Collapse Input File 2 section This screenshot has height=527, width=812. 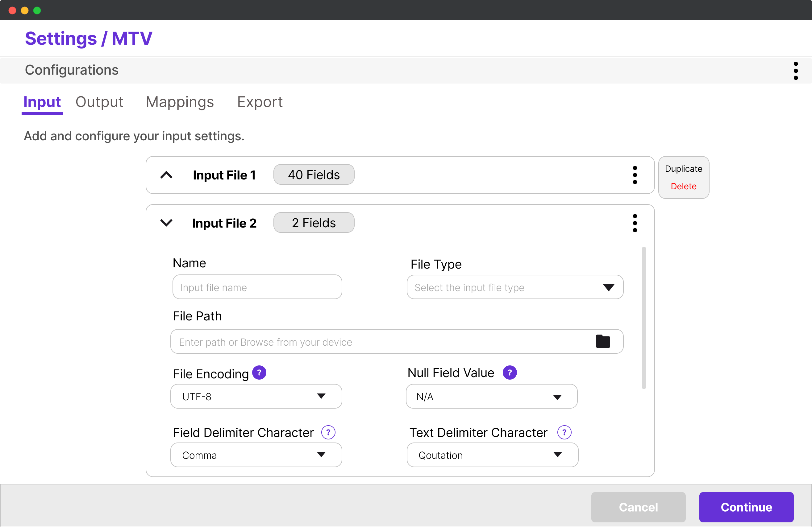(166, 223)
